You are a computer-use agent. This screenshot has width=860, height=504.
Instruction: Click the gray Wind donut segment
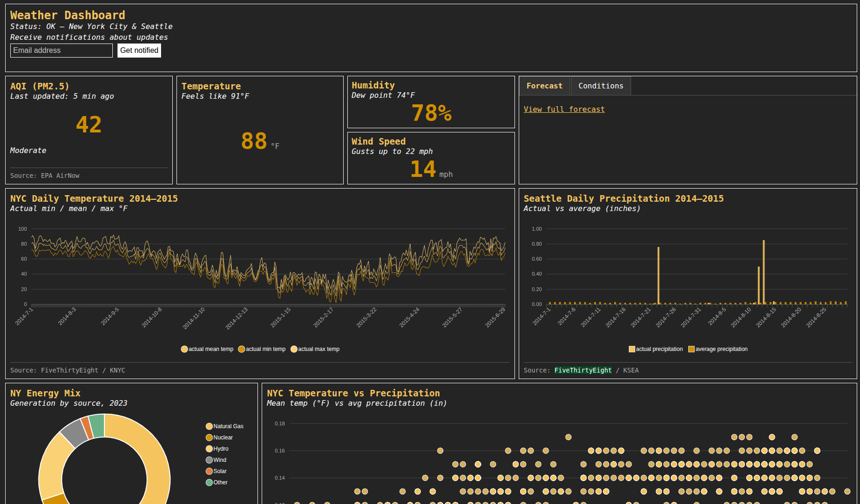point(75,432)
